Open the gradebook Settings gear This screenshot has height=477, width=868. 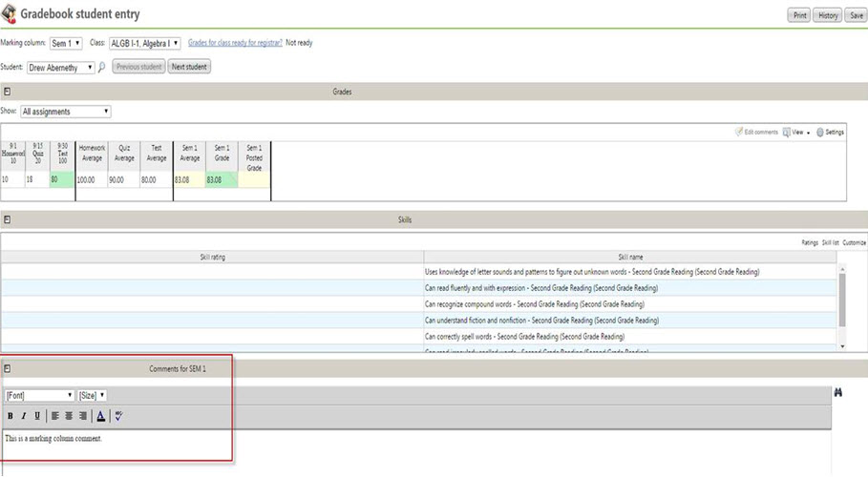(830, 133)
